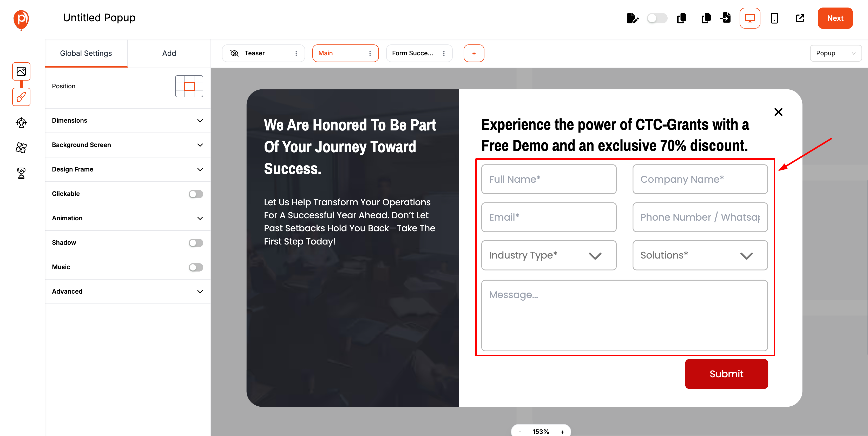Click the Teaser hidden eye icon

point(234,53)
